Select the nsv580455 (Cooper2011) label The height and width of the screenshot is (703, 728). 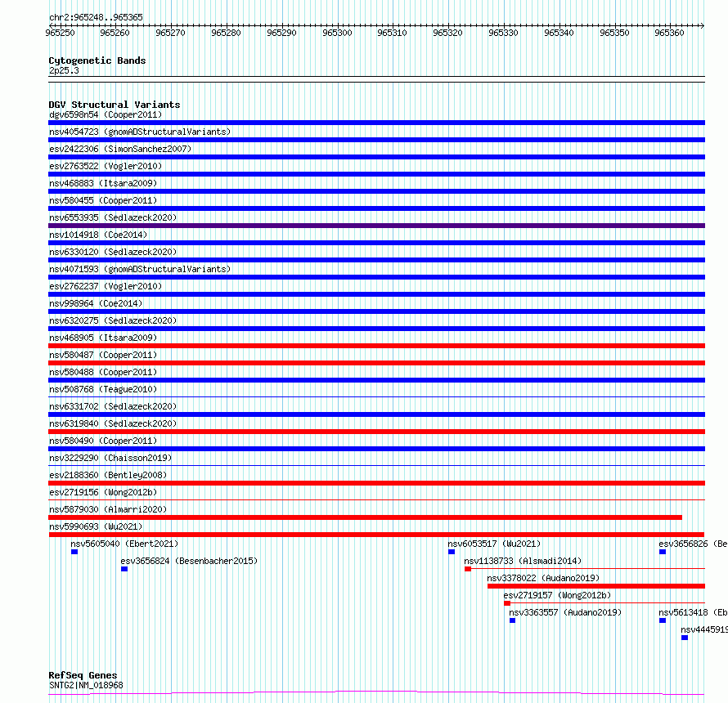tap(103, 200)
